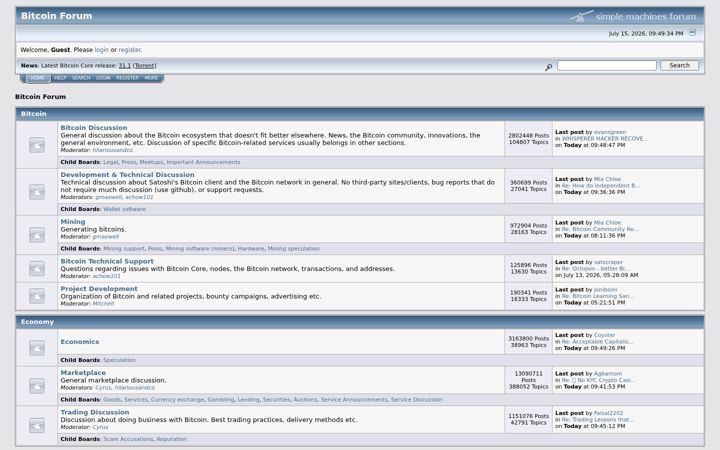Open the Auctions child board
This screenshot has height=450, width=720.
[305, 399]
